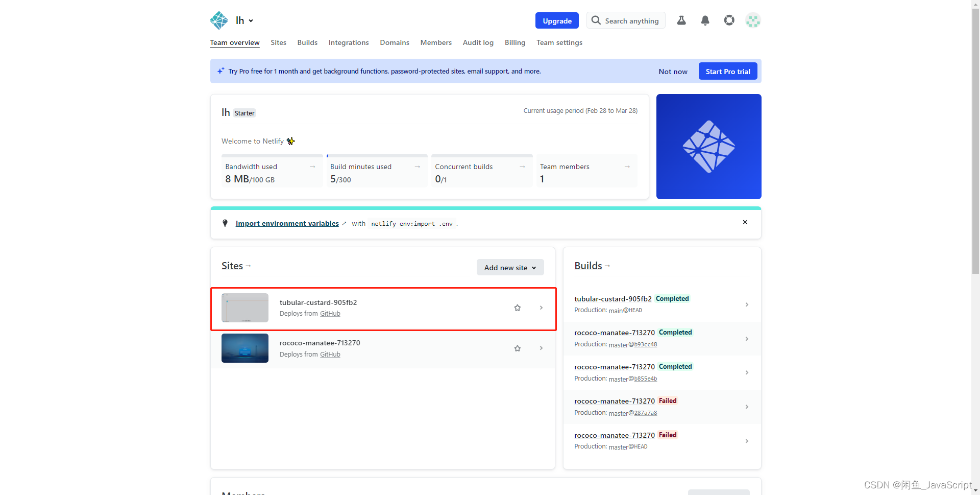Go to the Members tab
This screenshot has height=495, width=980.
coord(436,42)
